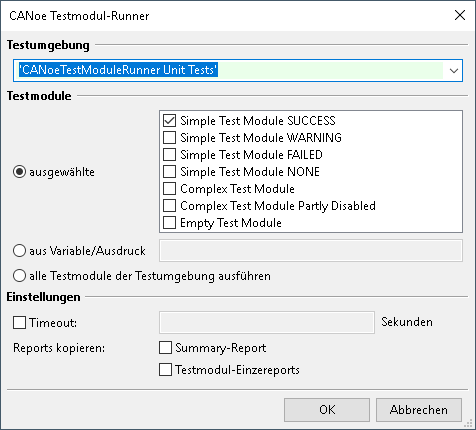Click the 'Testmodule' section header
Image resolution: width=476 pixels, height=430 pixels.
pos(39,96)
